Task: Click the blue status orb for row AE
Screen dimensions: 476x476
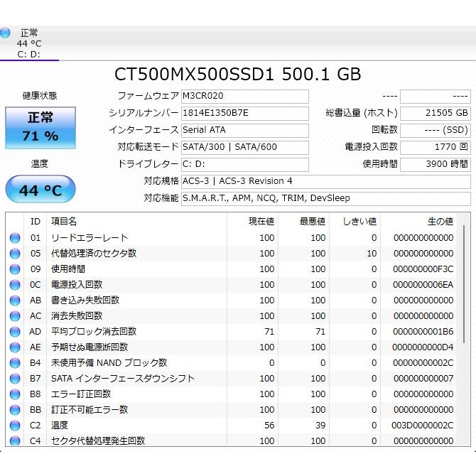Action: pos(15,347)
